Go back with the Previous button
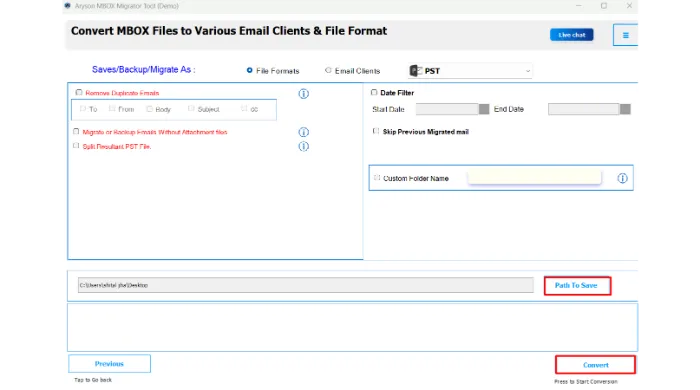Image resolution: width=700 pixels, height=390 pixels. 109,364
